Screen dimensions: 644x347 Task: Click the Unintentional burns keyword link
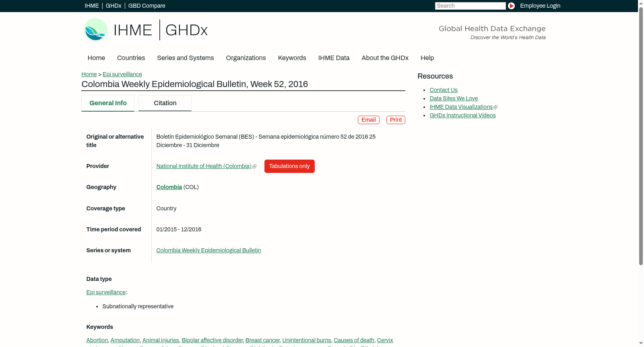[307, 340]
